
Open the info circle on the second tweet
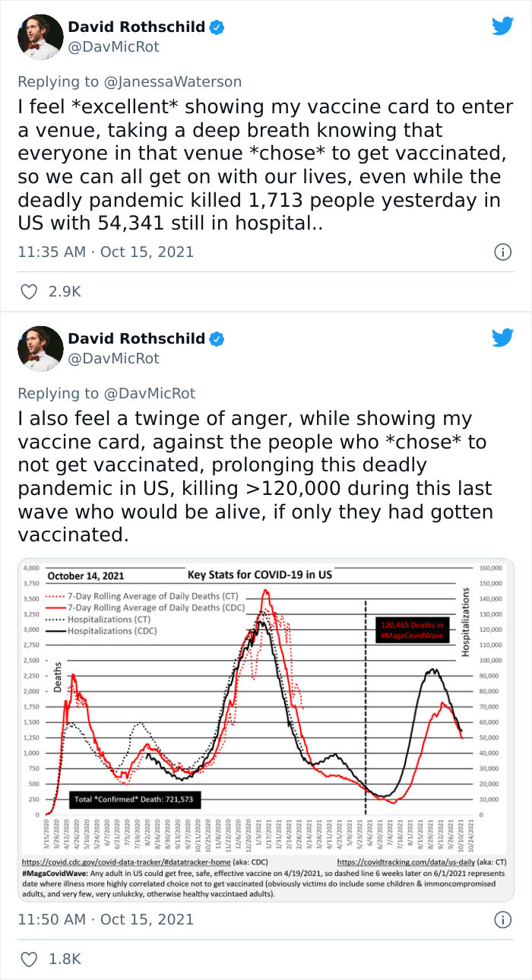pos(503,918)
